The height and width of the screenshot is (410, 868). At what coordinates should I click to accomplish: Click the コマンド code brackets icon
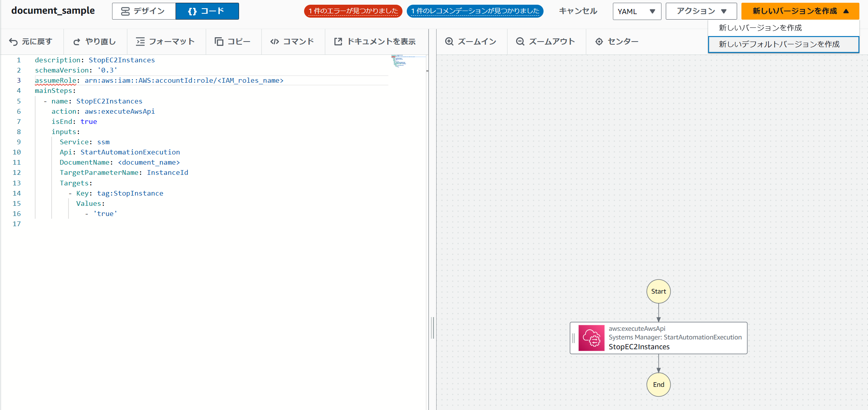click(x=275, y=42)
